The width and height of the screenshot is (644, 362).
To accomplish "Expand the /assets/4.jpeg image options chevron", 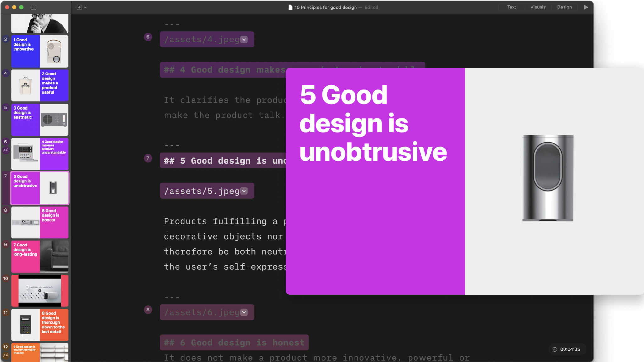I will [x=244, y=39].
